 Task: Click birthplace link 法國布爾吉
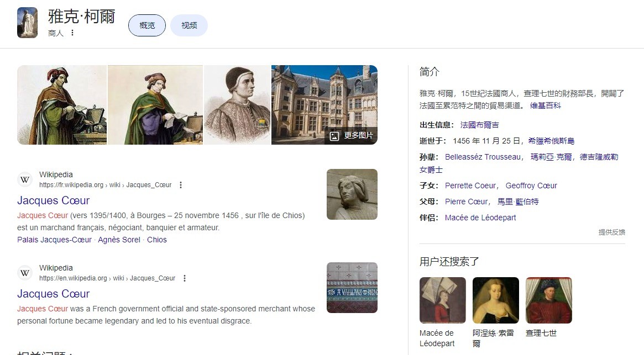[479, 125]
